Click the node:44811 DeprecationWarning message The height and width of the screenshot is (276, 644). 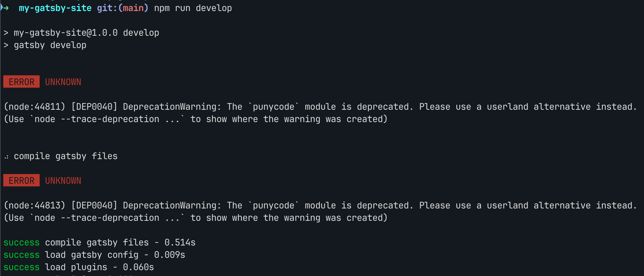(x=320, y=107)
